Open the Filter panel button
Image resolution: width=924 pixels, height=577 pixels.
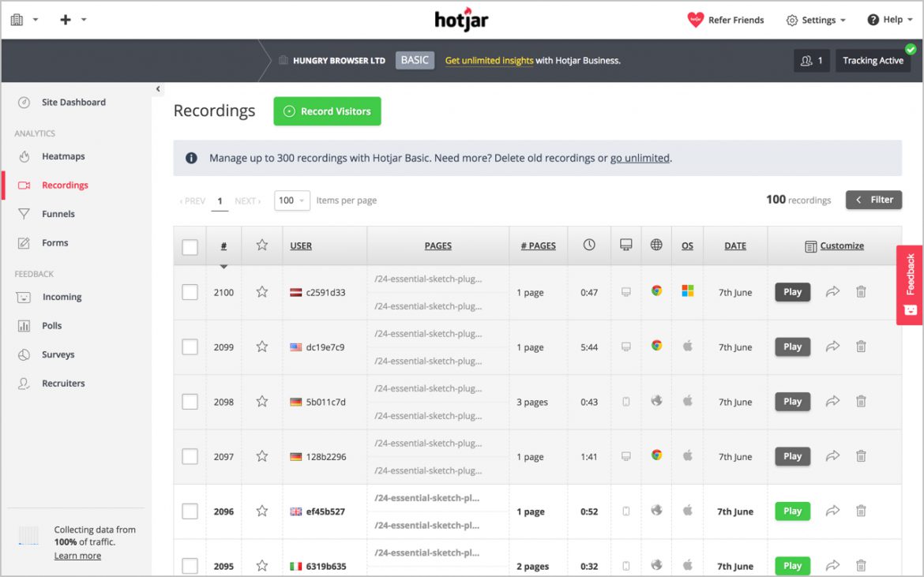(x=873, y=200)
